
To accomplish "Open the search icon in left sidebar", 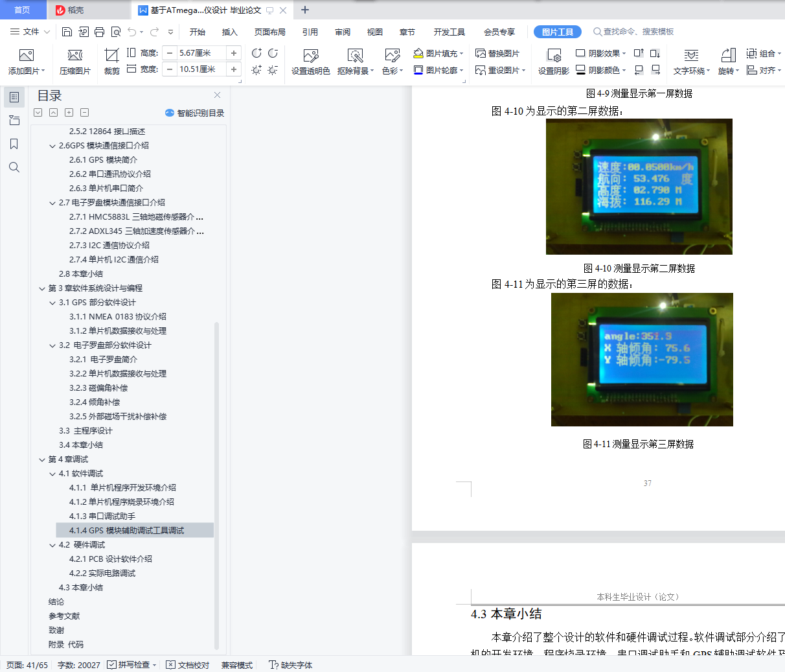I will tap(14, 167).
